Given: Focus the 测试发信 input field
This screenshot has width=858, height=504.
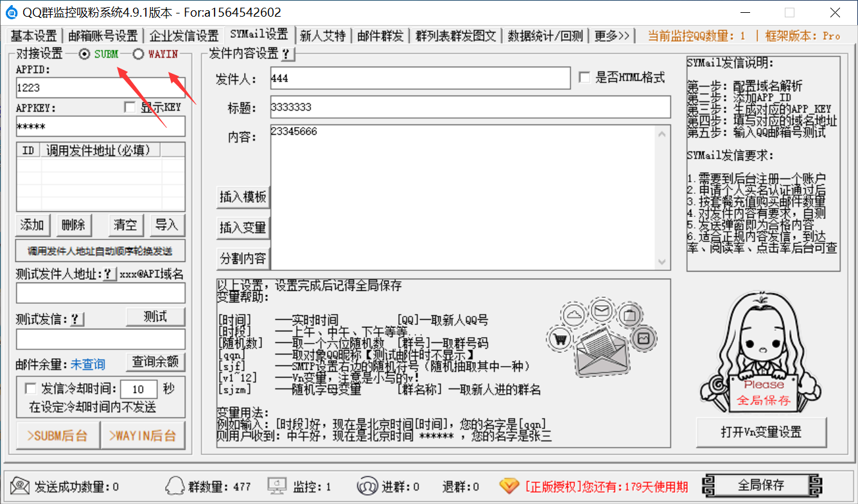Looking at the screenshot, I should [x=100, y=339].
